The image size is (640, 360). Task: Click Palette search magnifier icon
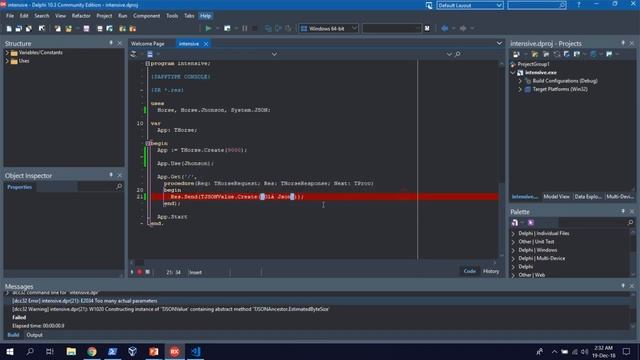point(630,222)
